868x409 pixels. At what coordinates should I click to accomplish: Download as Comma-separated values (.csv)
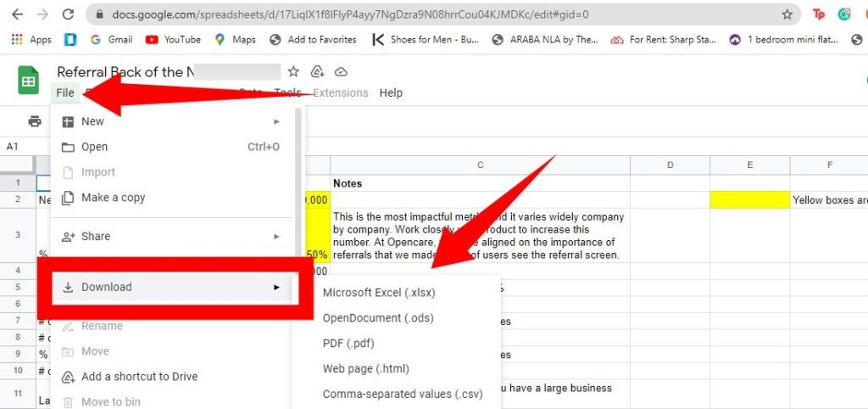coord(396,394)
